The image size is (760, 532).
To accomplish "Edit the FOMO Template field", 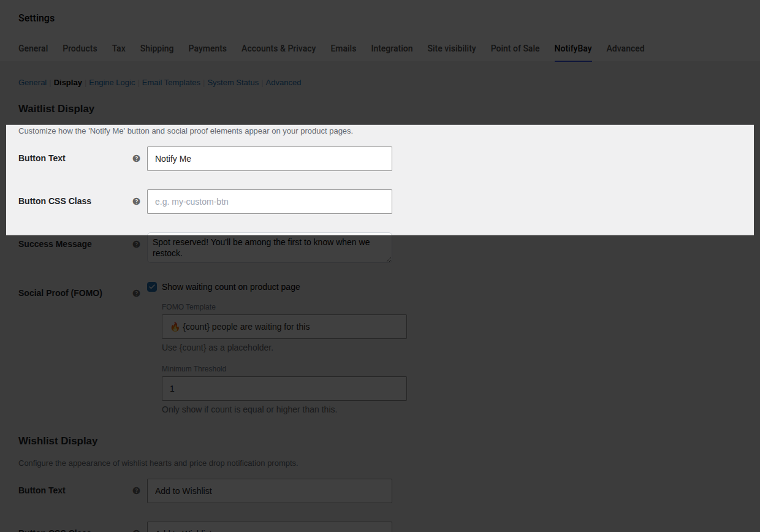I will (284, 327).
